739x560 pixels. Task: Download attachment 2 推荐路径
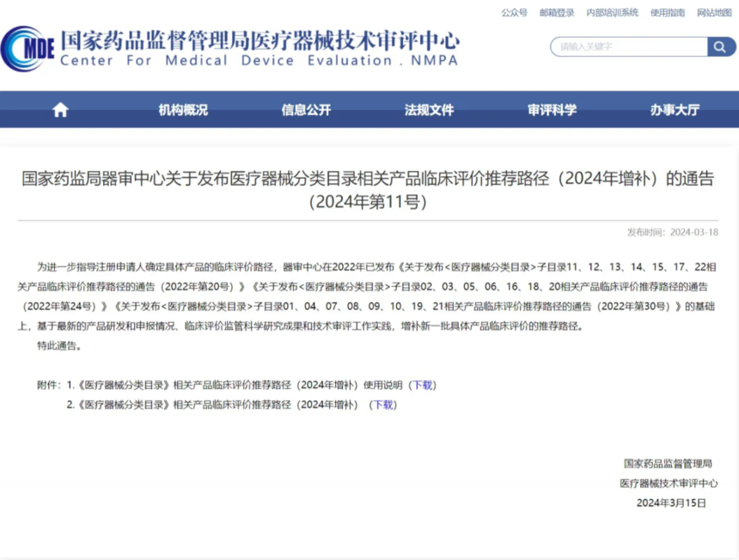coord(383,405)
